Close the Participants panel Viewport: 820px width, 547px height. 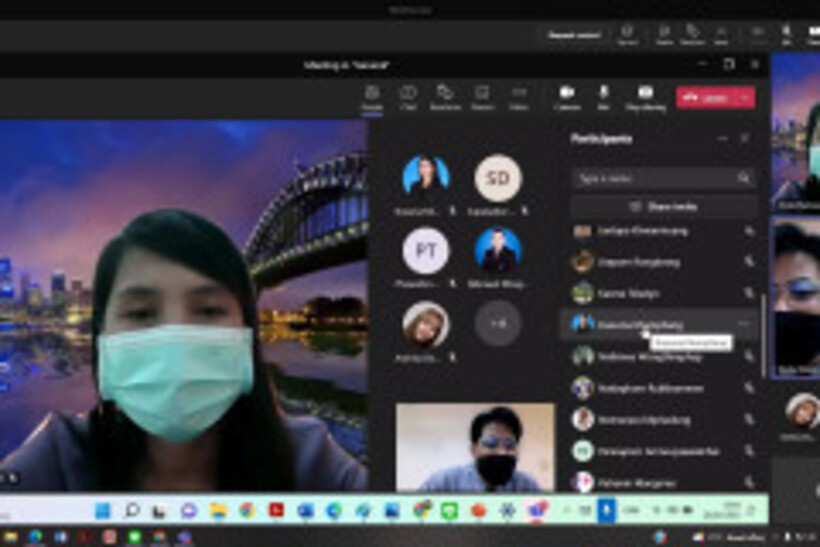[745, 139]
